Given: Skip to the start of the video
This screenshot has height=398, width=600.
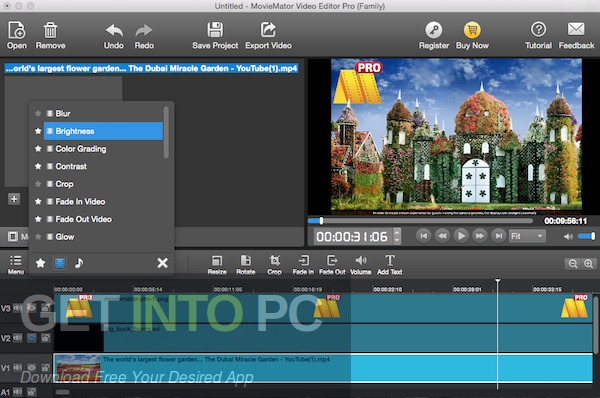Looking at the screenshot, I should coord(424,236).
